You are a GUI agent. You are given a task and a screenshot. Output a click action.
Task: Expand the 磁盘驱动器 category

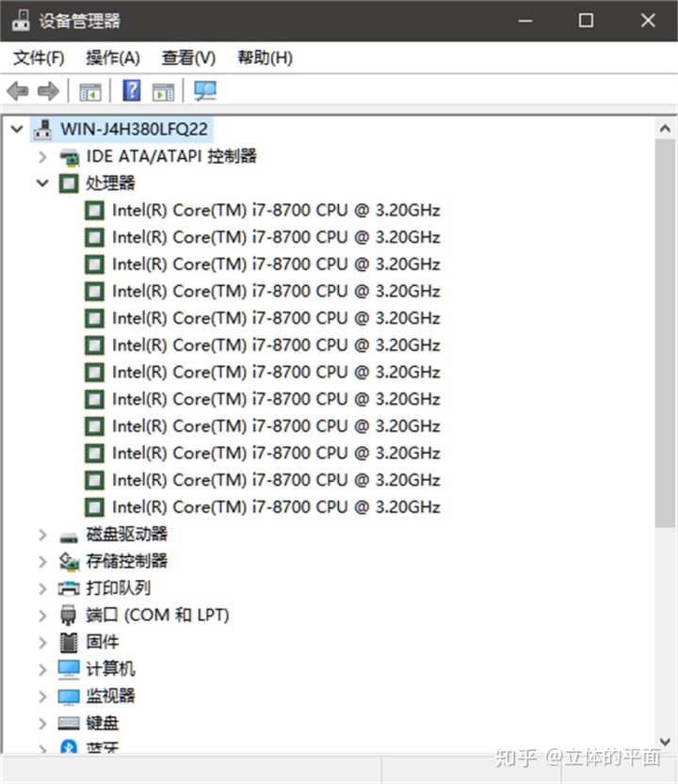pos(43,535)
